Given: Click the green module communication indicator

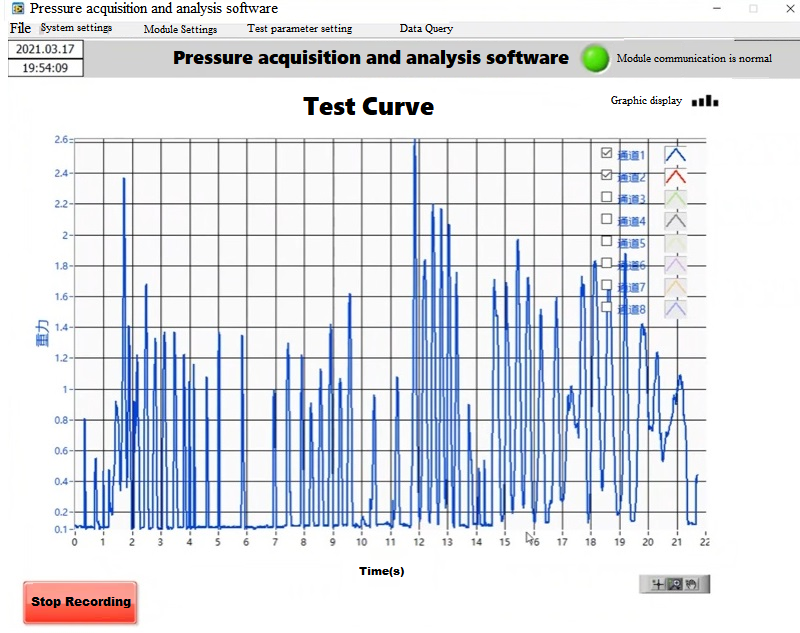Looking at the screenshot, I should coord(596,58).
